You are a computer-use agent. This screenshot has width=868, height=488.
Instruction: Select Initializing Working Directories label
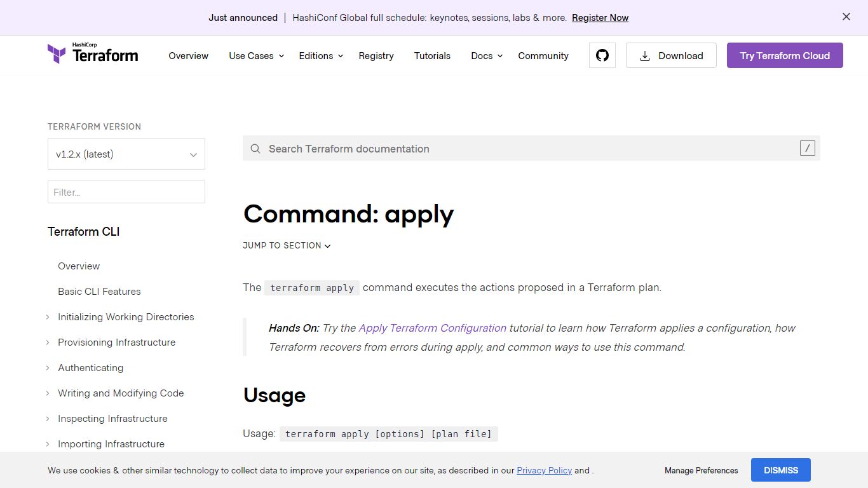(x=126, y=316)
